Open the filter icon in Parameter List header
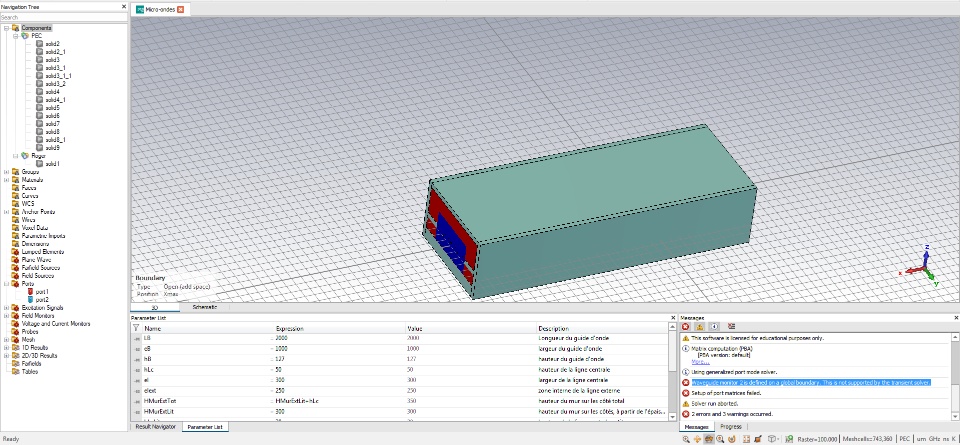The image size is (960, 445). 136,329
